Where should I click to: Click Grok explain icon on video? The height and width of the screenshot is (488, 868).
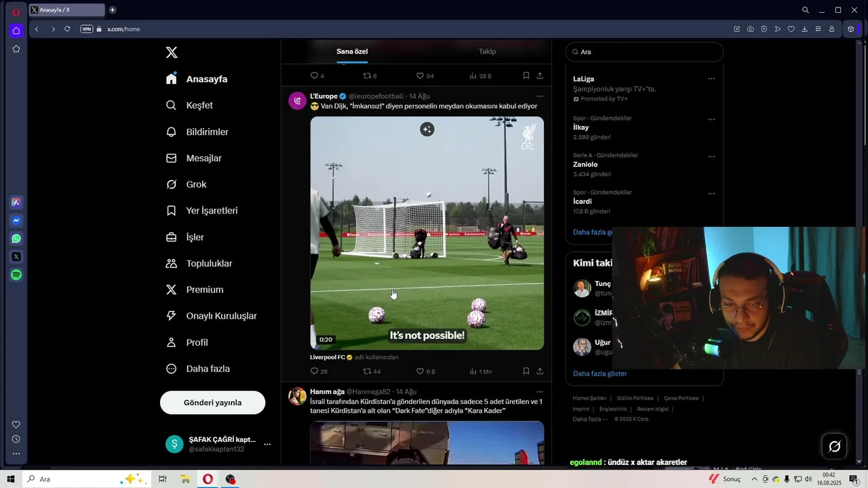click(427, 129)
